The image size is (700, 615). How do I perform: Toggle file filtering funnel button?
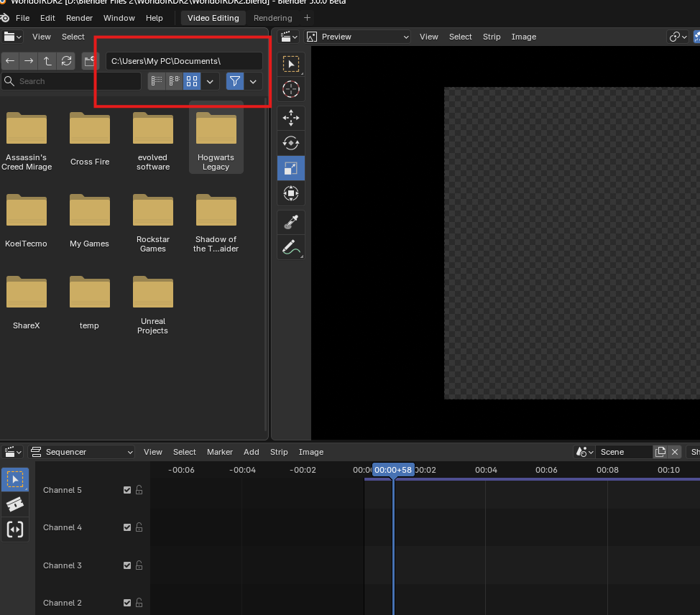pyautogui.click(x=235, y=81)
